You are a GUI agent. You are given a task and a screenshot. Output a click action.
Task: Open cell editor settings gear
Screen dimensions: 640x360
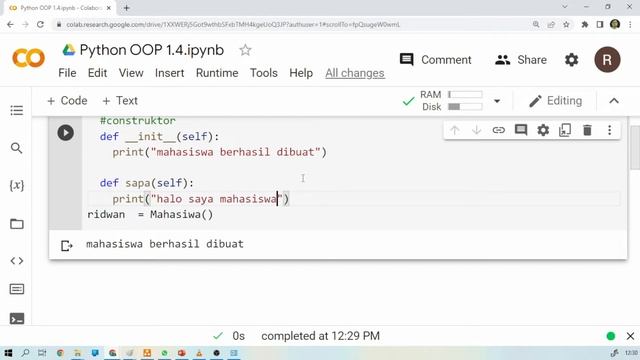[543, 130]
